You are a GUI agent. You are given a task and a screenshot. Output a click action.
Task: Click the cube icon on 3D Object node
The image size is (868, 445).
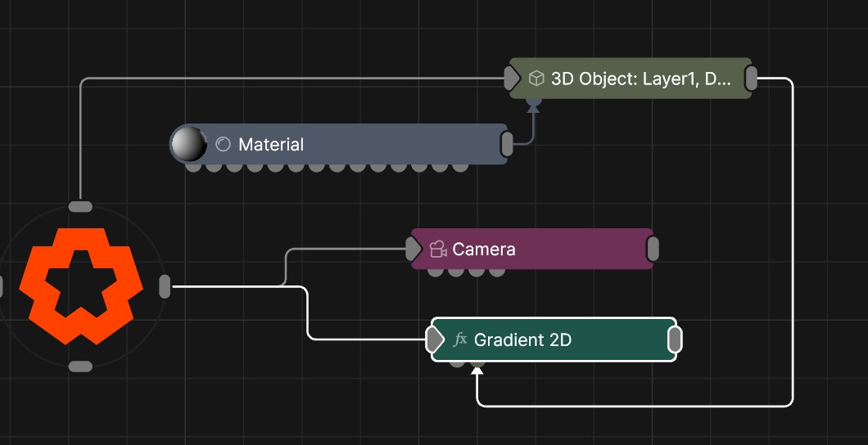(x=536, y=79)
